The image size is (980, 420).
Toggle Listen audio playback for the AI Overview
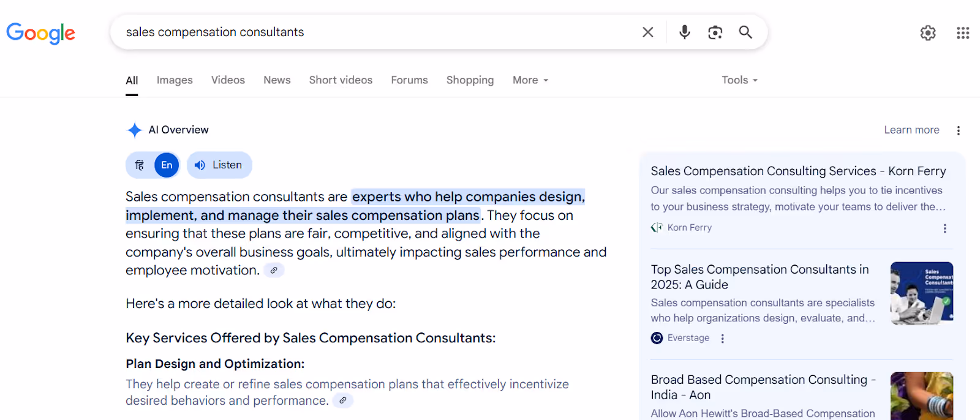(219, 165)
